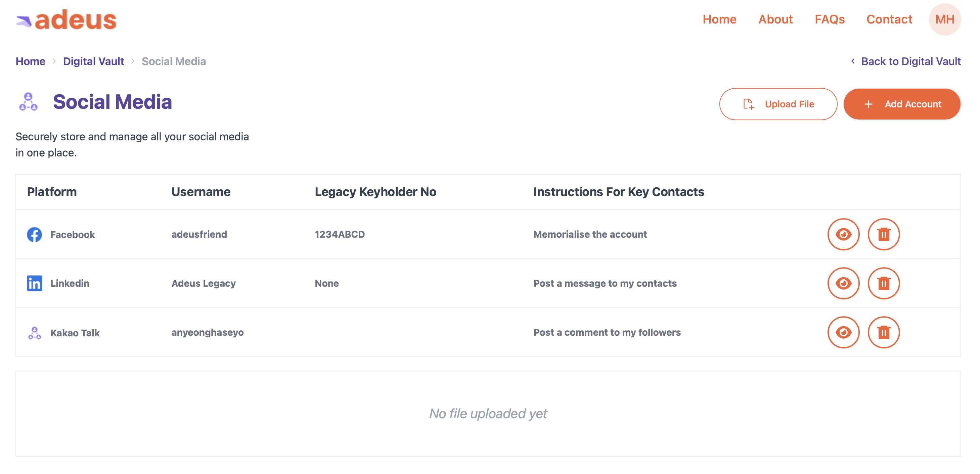
Task: Click the Facebook platform icon
Action: (x=34, y=235)
